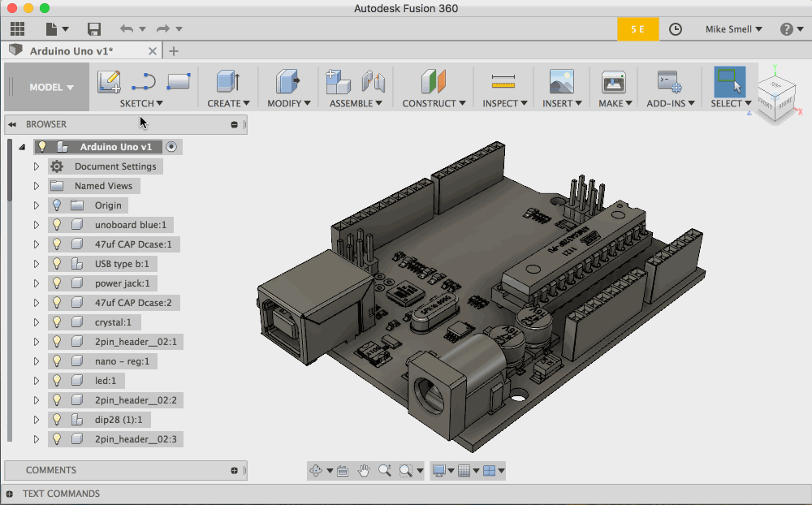This screenshot has height=505, width=812.
Task: Click the Orbit tool in navigation bar
Action: [x=316, y=470]
